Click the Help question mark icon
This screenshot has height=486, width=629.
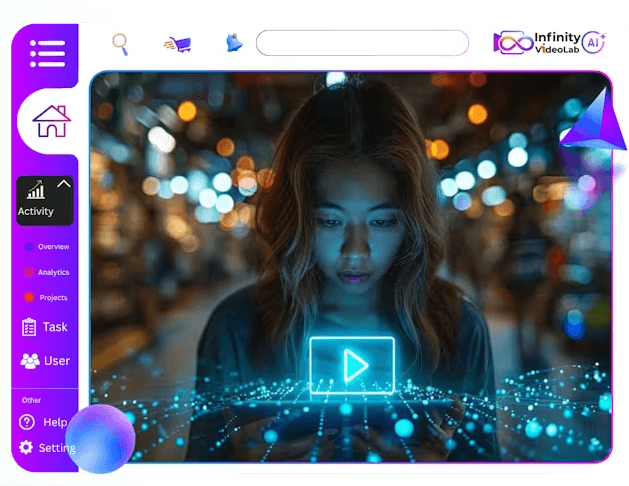(x=27, y=422)
